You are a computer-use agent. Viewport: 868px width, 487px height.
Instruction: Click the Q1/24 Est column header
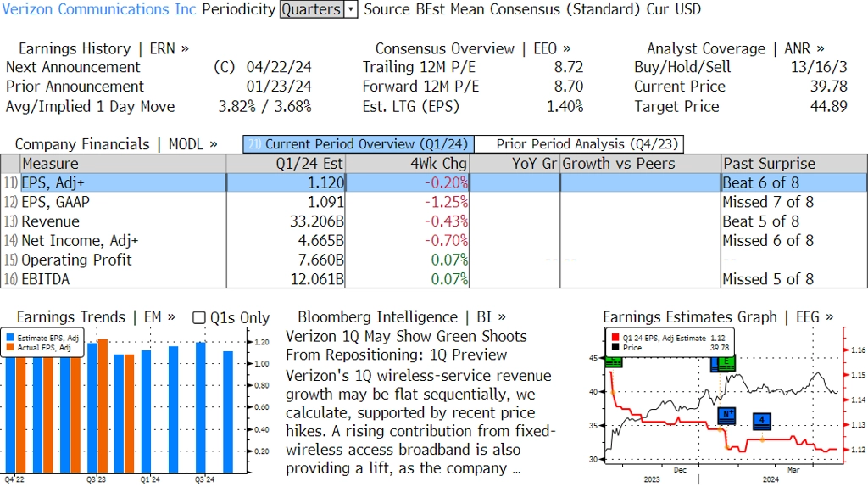click(x=286, y=164)
